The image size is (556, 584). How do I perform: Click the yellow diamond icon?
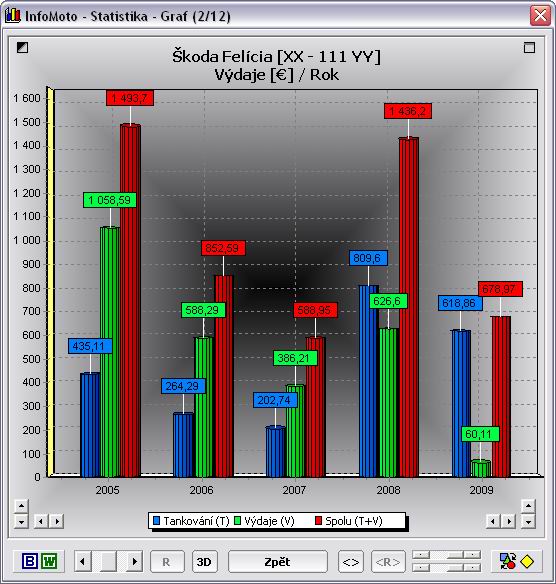pyautogui.click(x=527, y=561)
